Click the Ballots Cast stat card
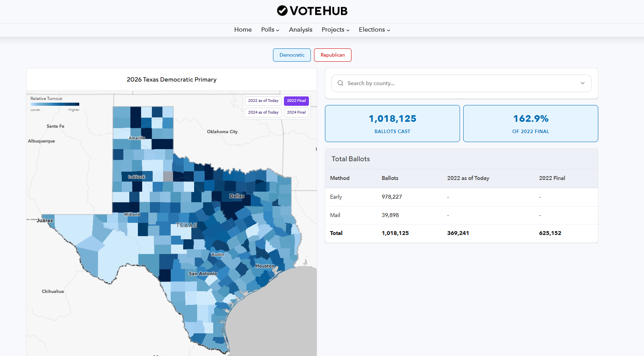 (x=392, y=123)
